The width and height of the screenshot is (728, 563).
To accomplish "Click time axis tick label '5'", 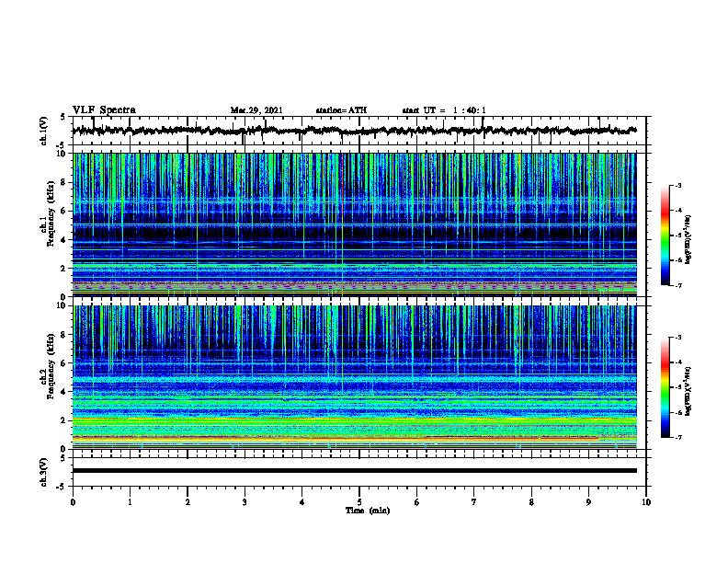I will click(359, 502).
